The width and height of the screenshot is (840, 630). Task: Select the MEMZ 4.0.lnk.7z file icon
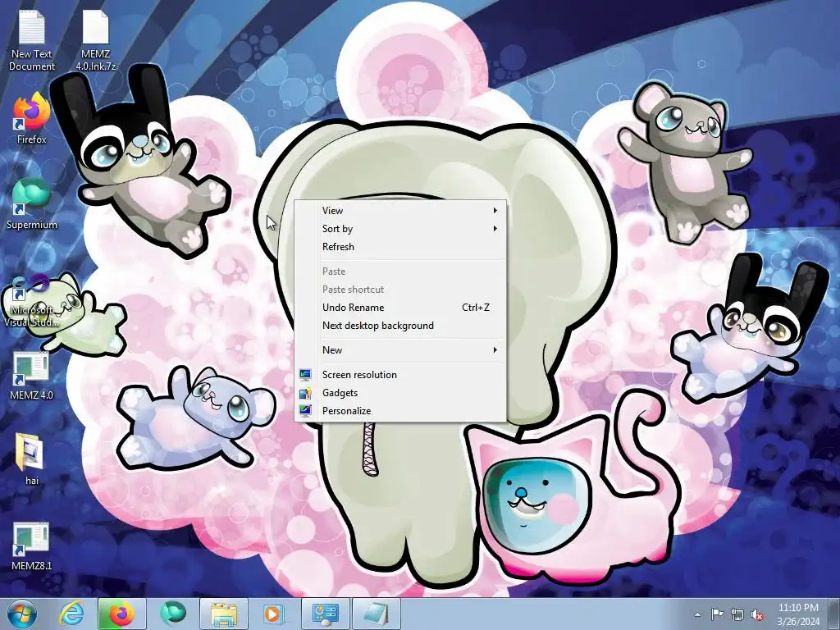[x=95, y=42]
